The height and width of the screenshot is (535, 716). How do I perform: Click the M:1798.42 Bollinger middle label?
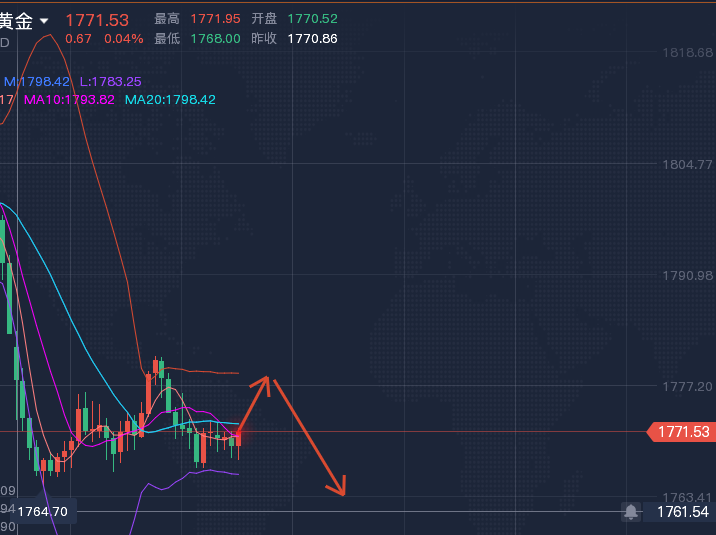pyautogui.click(x=37, y=82)
